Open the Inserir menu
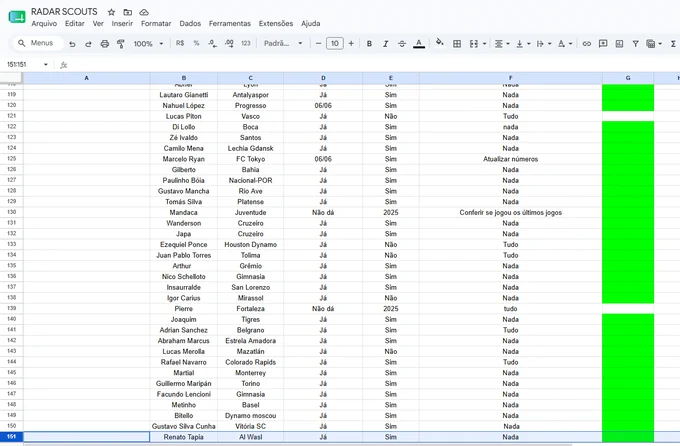Image resolution: width=680 pixels, height=446 pixels. point(122,23)
